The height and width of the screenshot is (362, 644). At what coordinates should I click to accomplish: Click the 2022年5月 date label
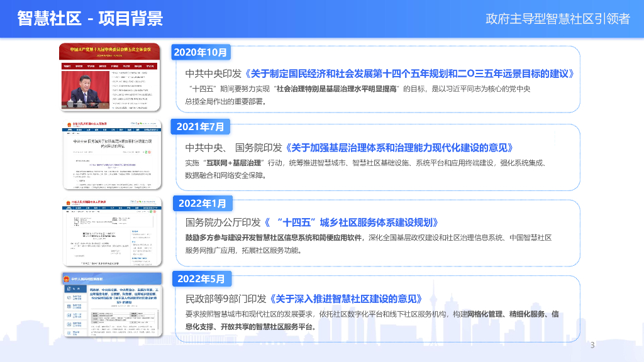[201, 279]
